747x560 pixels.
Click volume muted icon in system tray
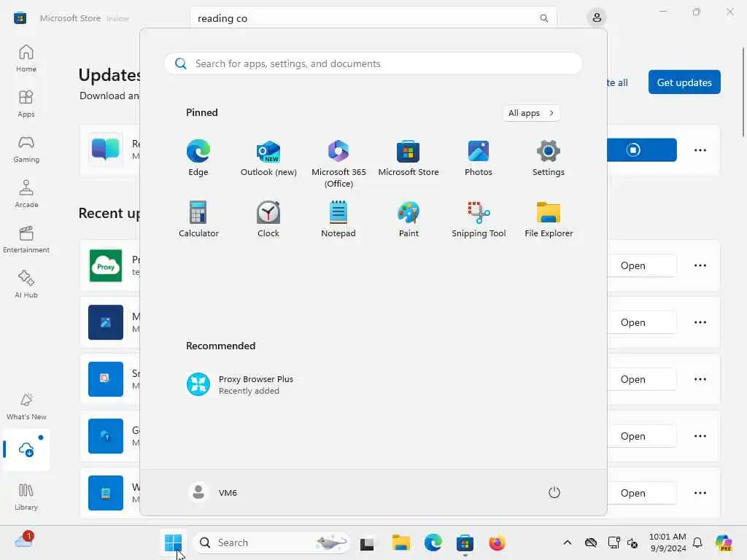coord(632,542)
